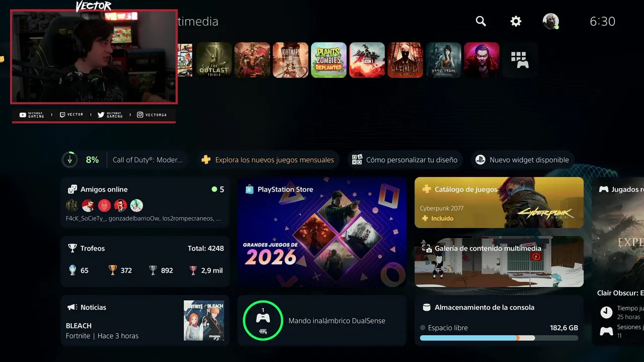Open the Amigos online widget title
This screenshot has width=644, height=362.
pos(104,190)
